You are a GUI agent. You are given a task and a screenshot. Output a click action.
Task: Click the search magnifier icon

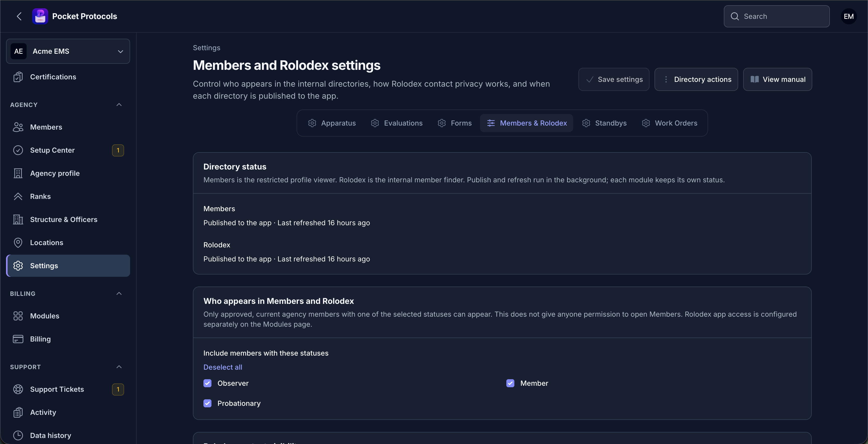pyautogui.click(x=735, y=16)
